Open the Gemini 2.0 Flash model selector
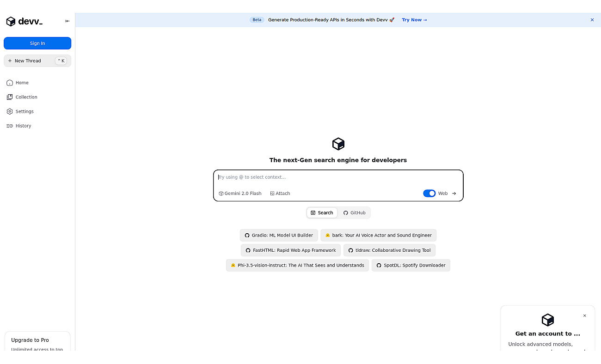Screen dimensions: 601x364 [x=240, y=194]
